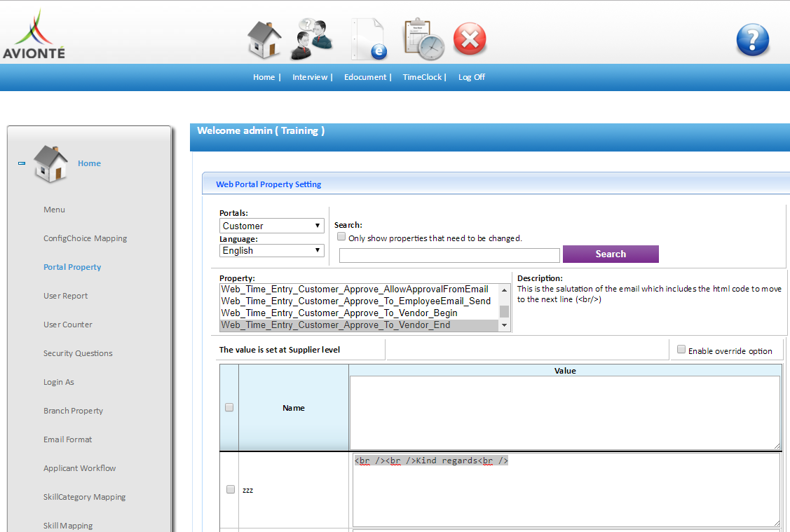
Task: Click the Avionté logo
Action: tap(34, 34)
